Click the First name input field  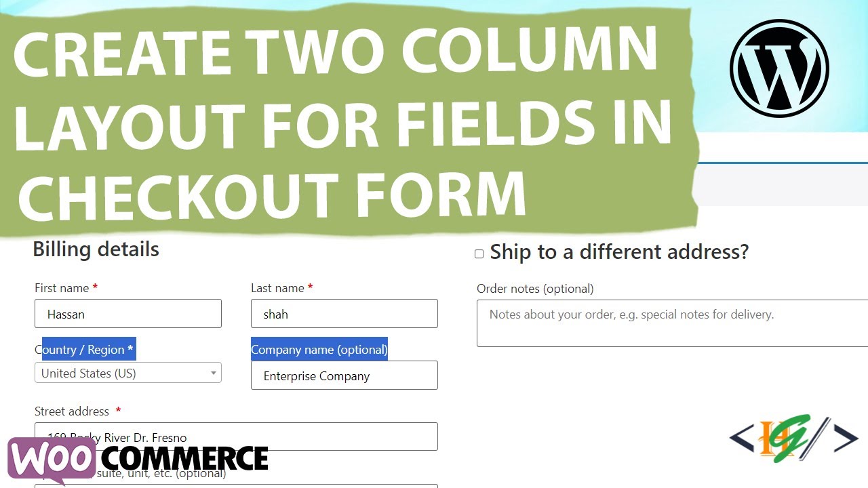coord(128,314)
